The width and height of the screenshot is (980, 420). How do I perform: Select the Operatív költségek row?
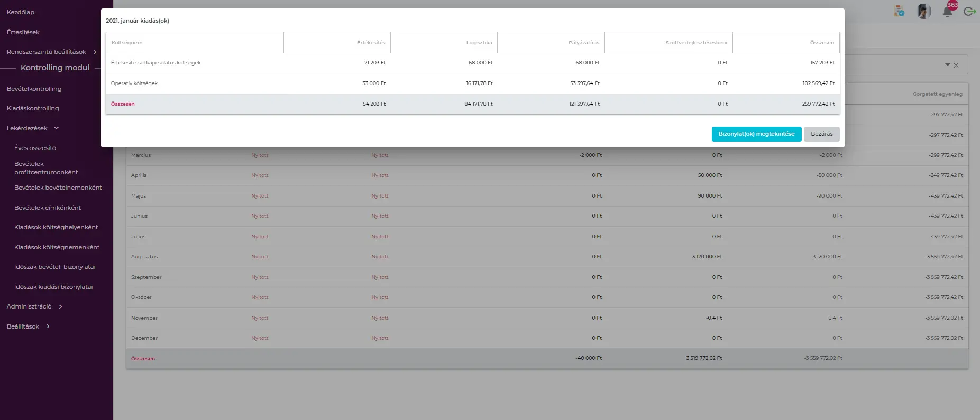click(134, 83)
